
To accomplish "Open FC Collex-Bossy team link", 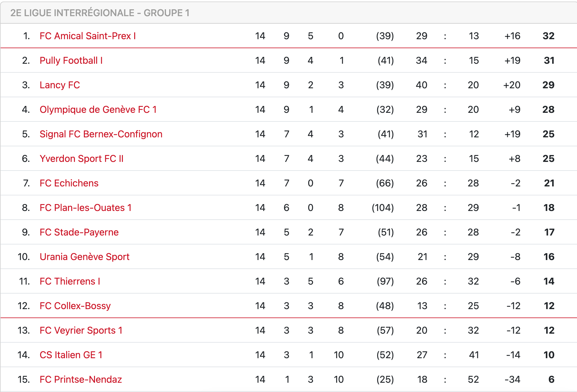I will (x=75, y=306).
